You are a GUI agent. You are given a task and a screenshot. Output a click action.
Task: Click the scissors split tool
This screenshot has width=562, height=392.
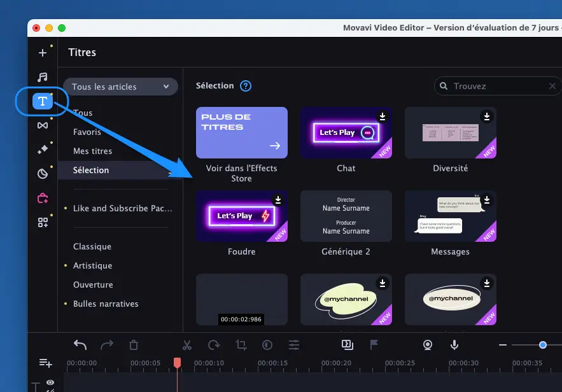187,345
